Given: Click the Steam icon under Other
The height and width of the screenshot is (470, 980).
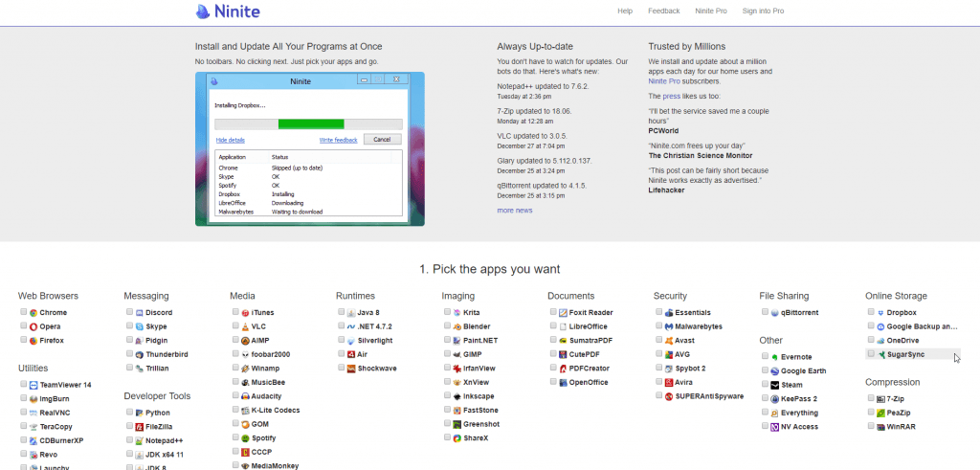Looking at the screenshot, I should coord(775,385).
